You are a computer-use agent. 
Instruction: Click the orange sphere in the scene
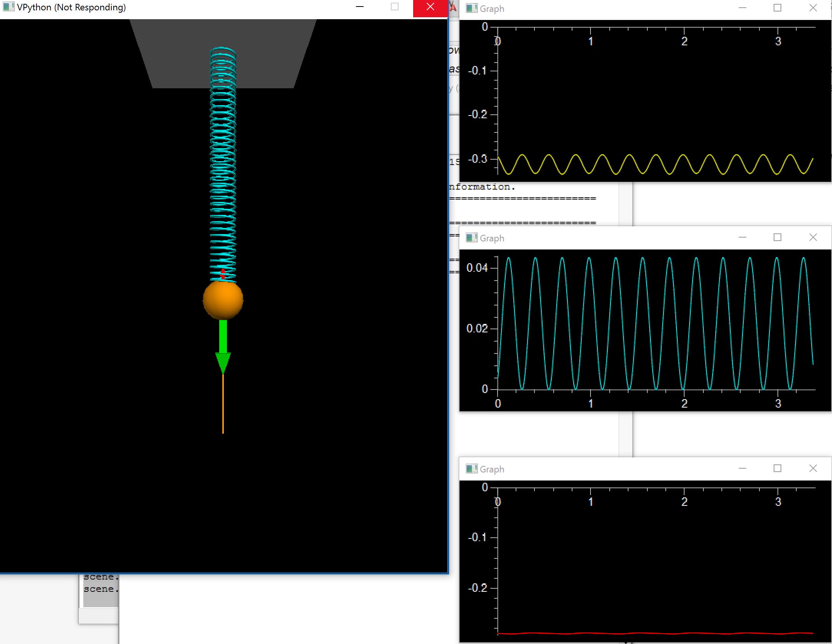point(223,300)
